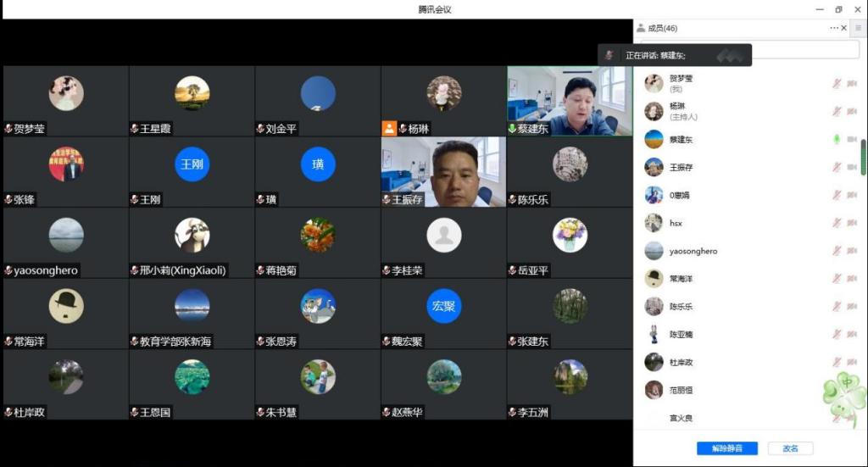The image size is (868, 467).
Task: Click 岳亚平's muted mic icon in grid
Action: pos(513,270)
